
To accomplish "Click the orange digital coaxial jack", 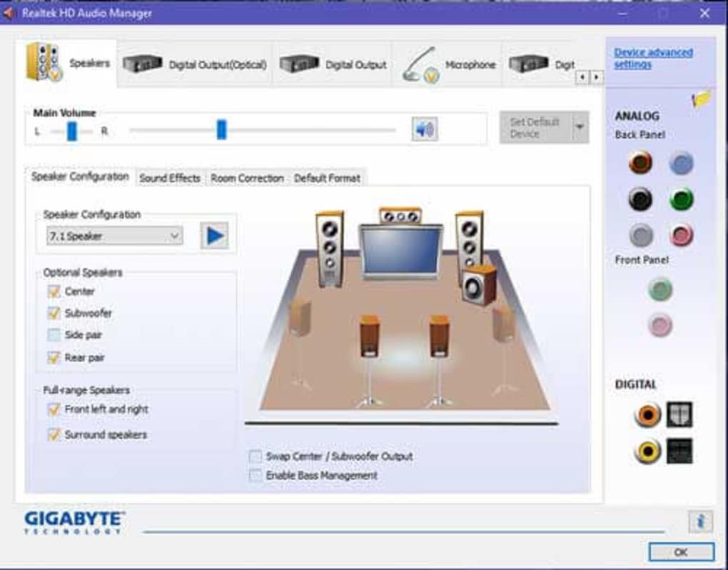I will point(647,414).
